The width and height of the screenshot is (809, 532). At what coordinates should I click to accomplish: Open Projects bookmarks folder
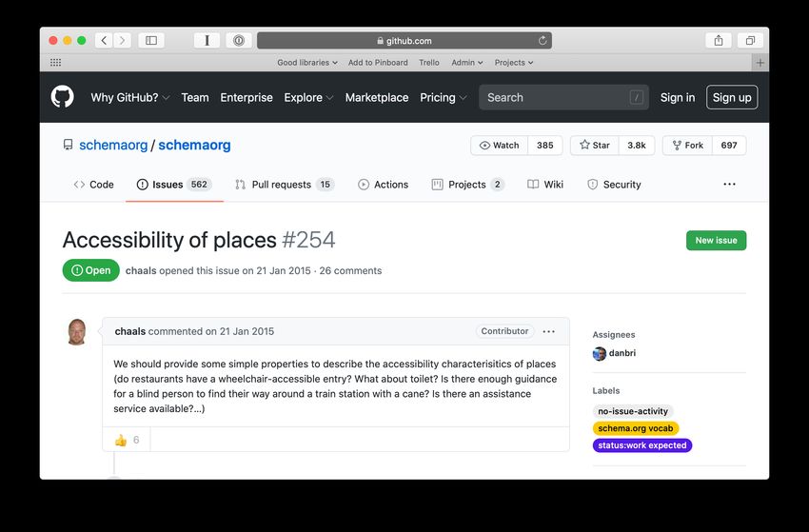[514, 63]
